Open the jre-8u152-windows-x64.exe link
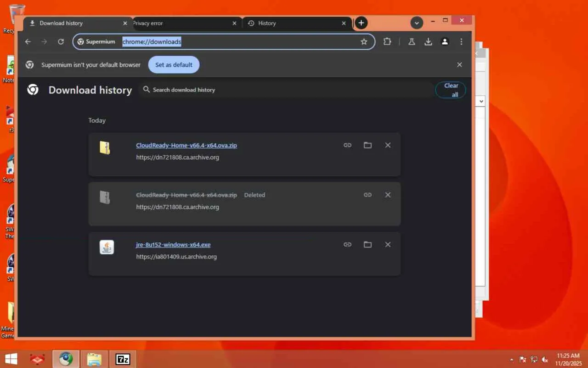Image resolution: width=588 pixels, height=368 pixels. 173,245
